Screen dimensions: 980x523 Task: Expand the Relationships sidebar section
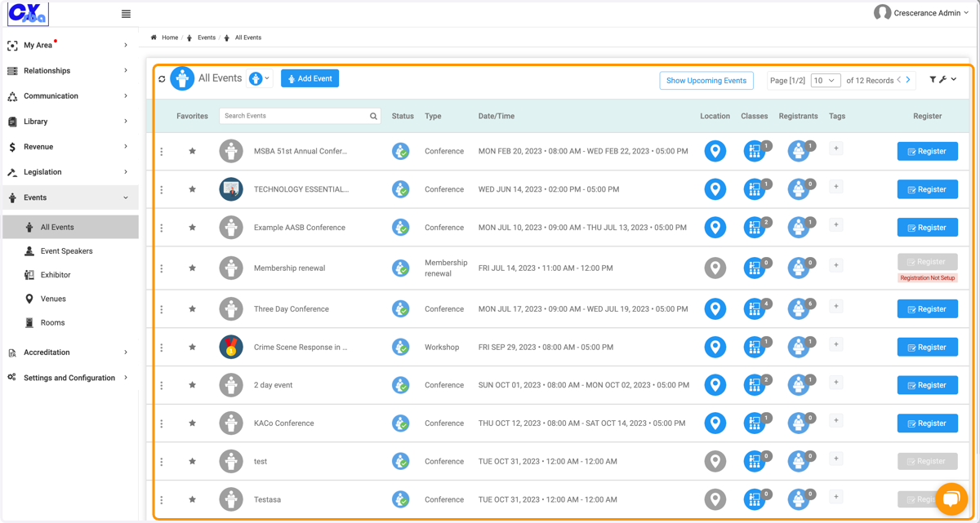click(69, 71)
